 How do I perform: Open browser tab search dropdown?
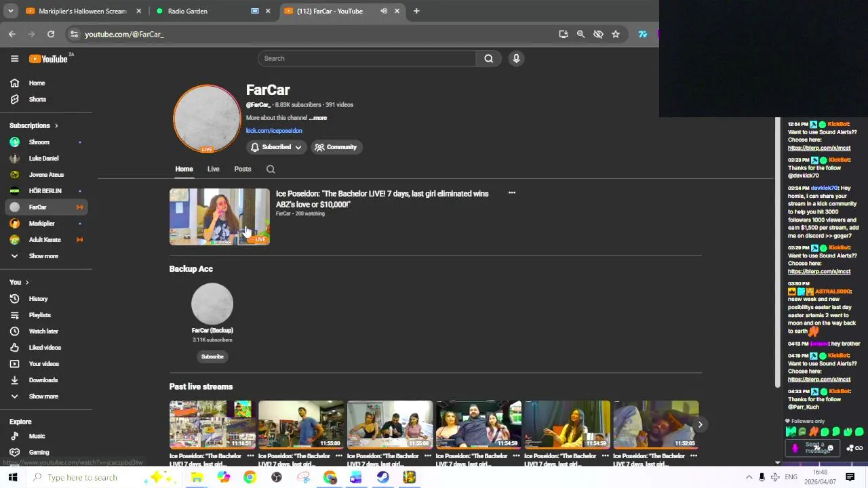click(x=11, y=11)
